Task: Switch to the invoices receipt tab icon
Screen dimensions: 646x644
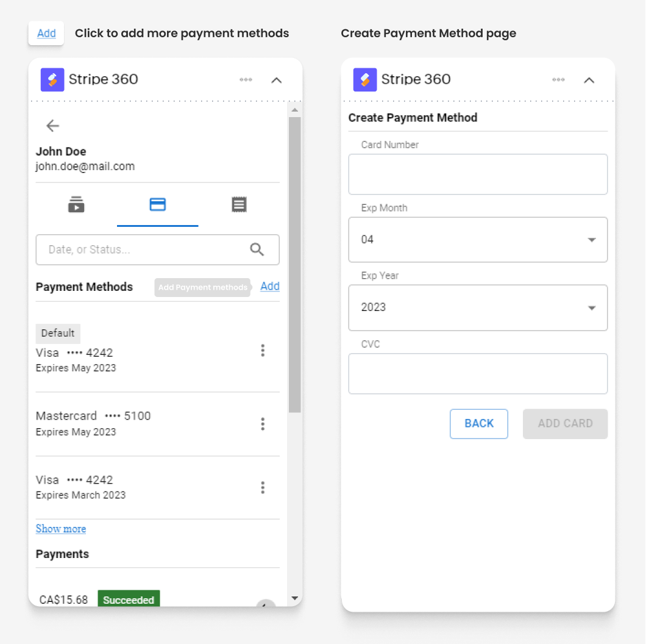Action: coord(239,205)
